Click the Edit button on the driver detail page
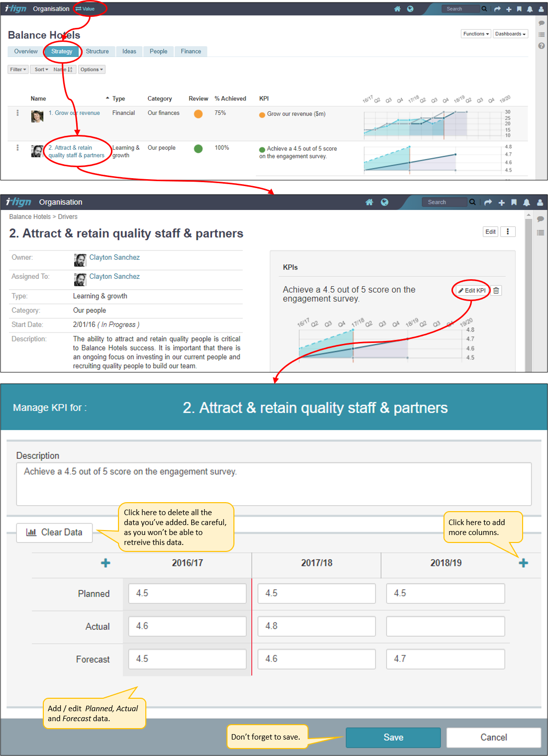The width and height of the screenshot is (548, 756). pos(491,232)
